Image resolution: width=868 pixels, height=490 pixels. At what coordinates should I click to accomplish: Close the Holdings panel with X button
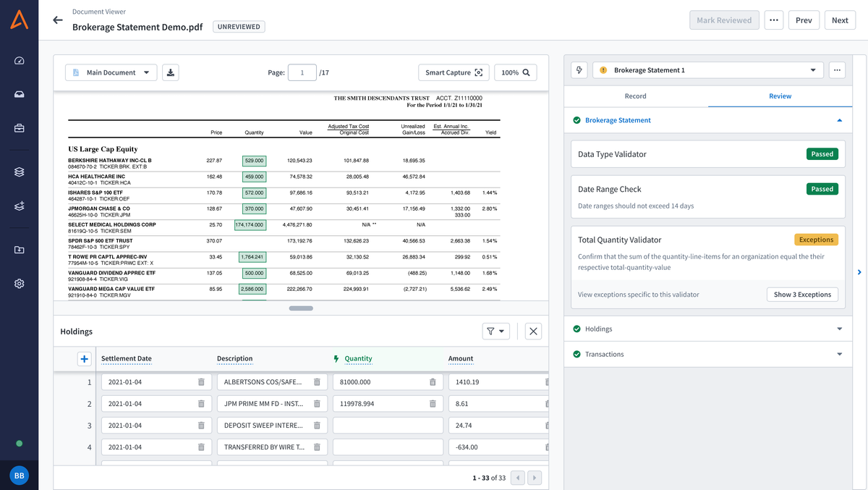533,331
